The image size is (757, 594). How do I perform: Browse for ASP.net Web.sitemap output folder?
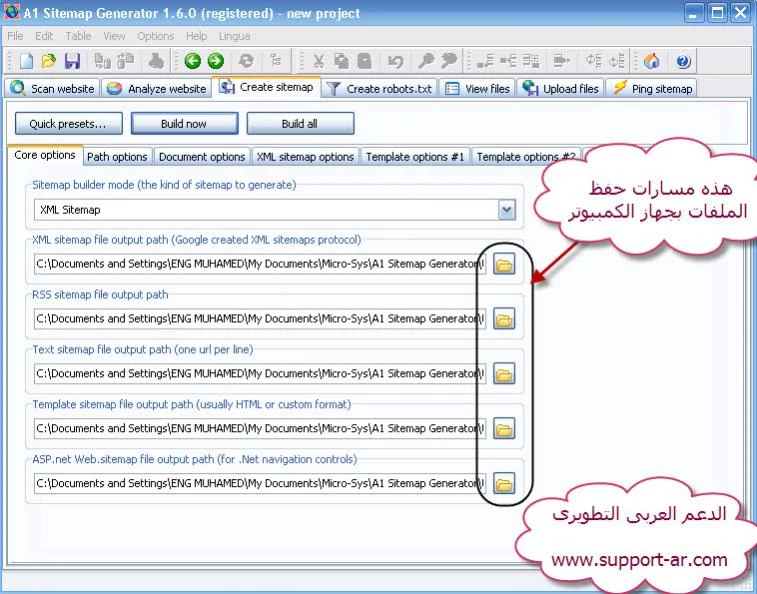(x=504, y=484)
